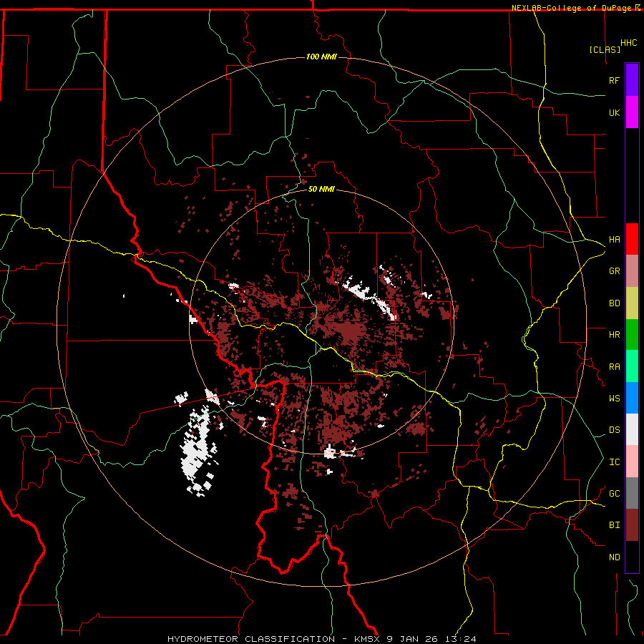Image resolution: width=644 pixels, height=644 pixels.
Task: Click the 100 NMI range ring label
Action: coord(321,57)
